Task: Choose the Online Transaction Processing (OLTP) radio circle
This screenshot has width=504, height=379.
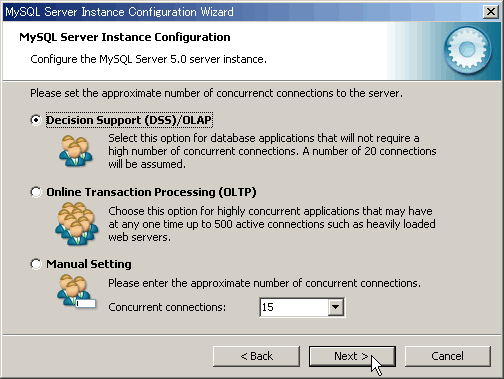Action: (x=36, y=192)
